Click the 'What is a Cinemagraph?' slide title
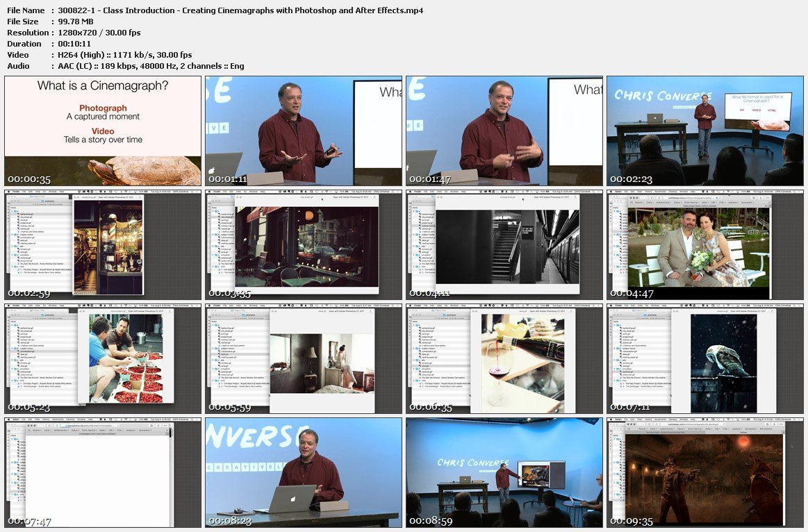 click(x=103, y=85)
